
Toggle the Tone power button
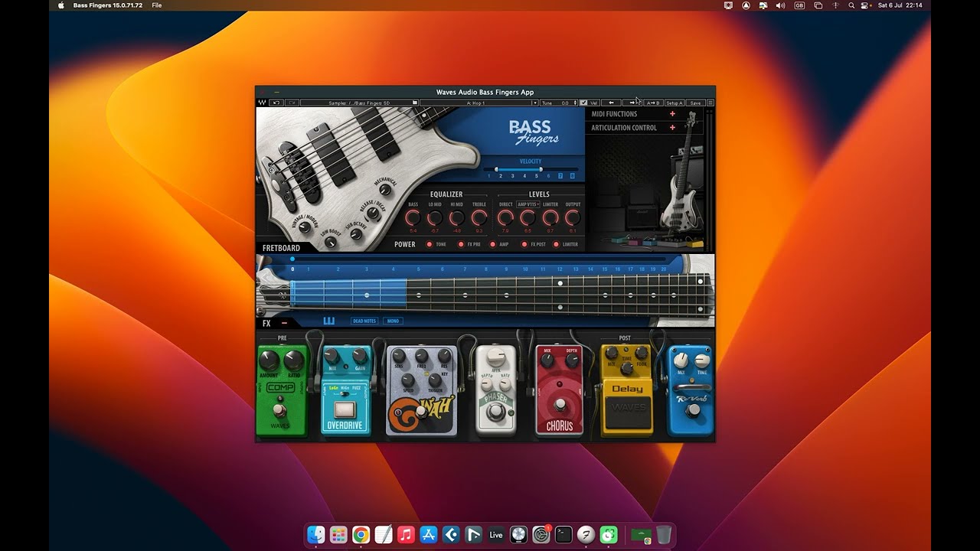coord(430,244)
